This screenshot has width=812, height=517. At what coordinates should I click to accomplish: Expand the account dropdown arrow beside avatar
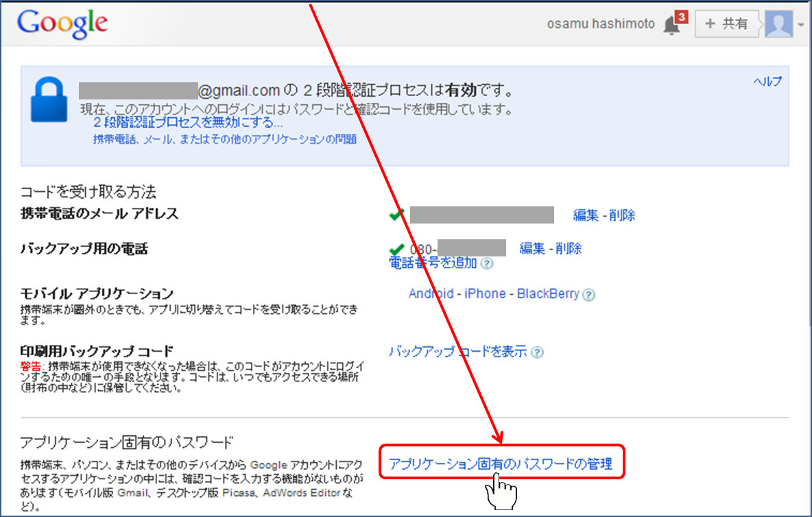tap(800, 25)
